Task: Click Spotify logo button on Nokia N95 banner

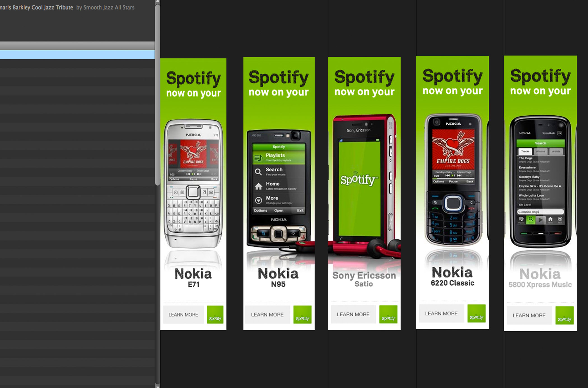Action: pos(302,315)
